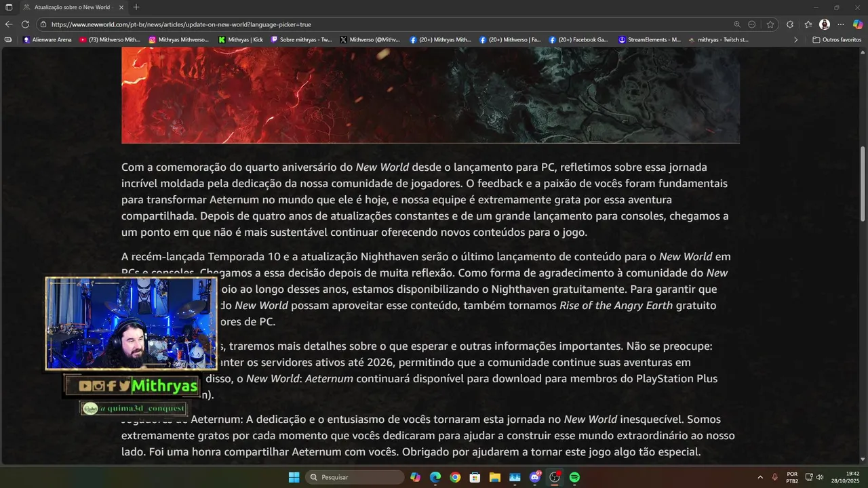The width and height of the screenshot is (868, 488).
Task: Open the Sobre mithryas Twitch bookmark
Action: [302, 40]
